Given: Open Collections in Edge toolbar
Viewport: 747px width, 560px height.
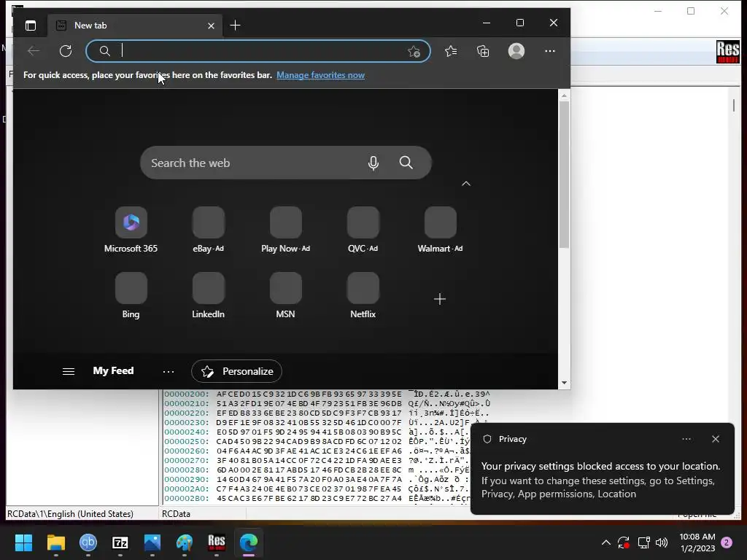Looking at the screenshot, I should [483, 51].
